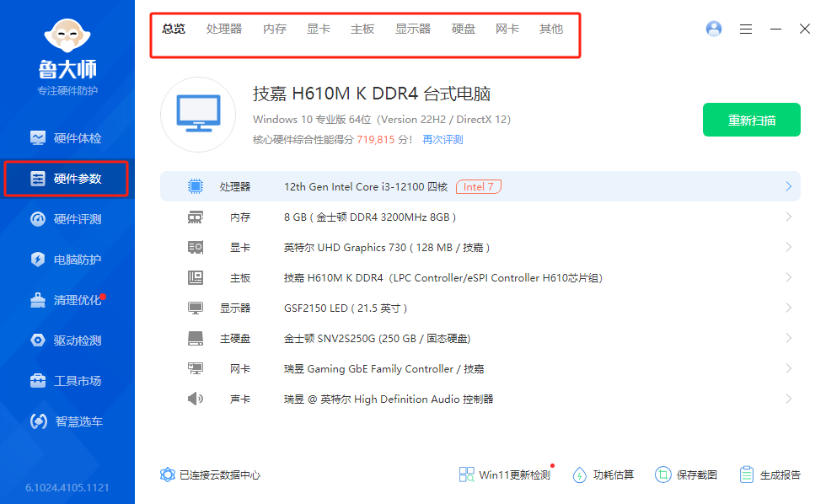Switch to the 总览 tab
The height and width of the screenshot is (504, 826).
tap(174, 29)
